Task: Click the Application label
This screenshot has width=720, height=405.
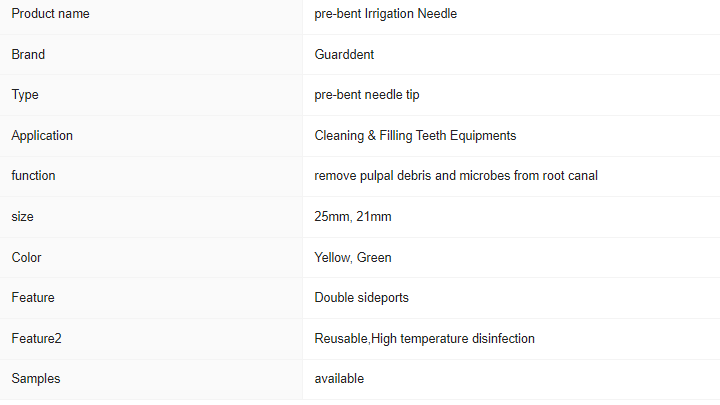Action: pyautogui.click(x=42, y=136)
